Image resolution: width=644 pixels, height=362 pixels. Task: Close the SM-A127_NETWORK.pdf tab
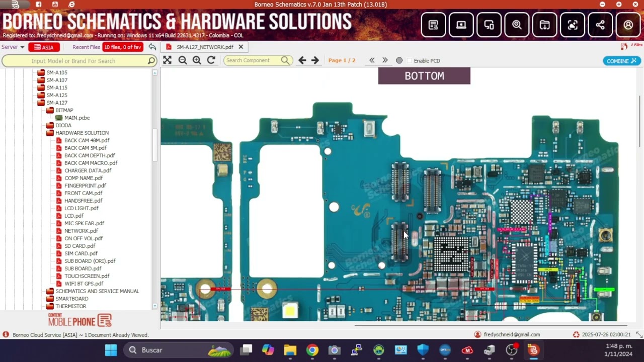[240, 47]
